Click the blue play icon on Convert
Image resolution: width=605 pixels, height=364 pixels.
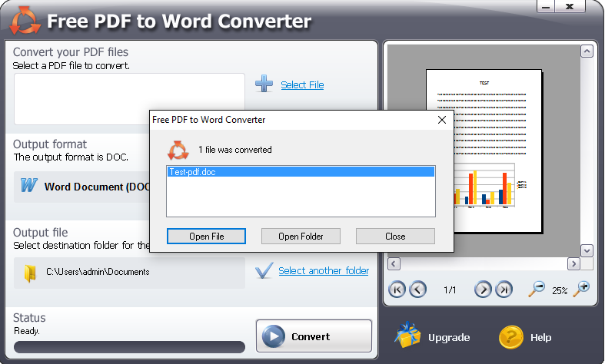[274, 336]
